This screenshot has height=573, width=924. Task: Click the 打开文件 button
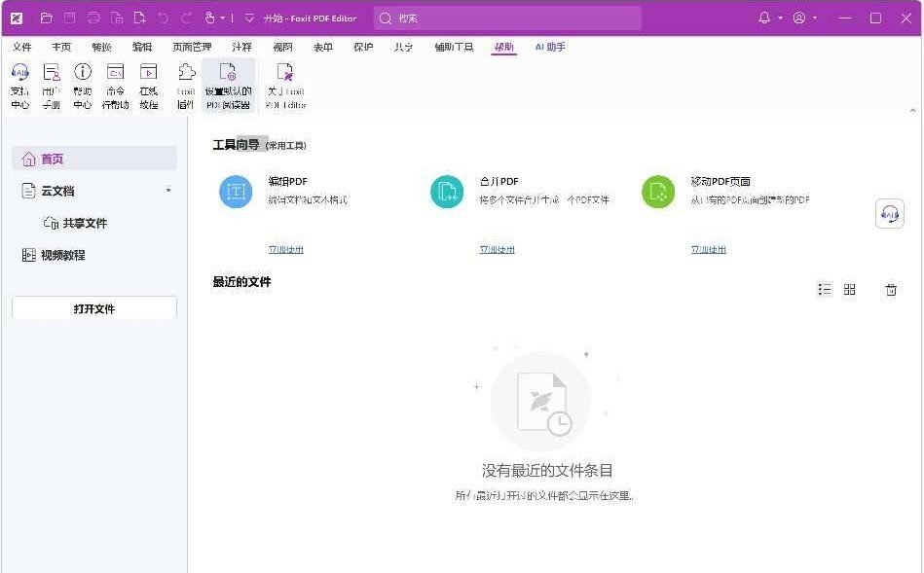click(94, 308)
